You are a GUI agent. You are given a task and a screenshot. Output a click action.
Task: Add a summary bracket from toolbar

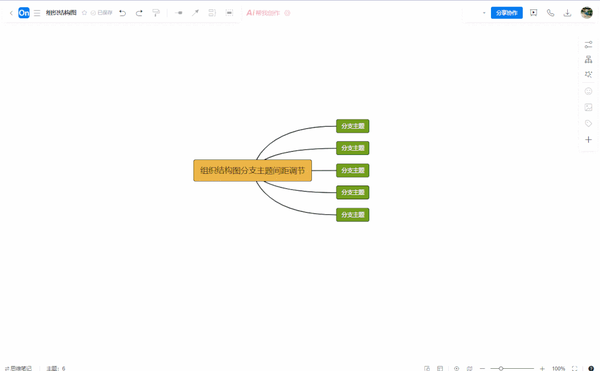[x=212, y=13]
